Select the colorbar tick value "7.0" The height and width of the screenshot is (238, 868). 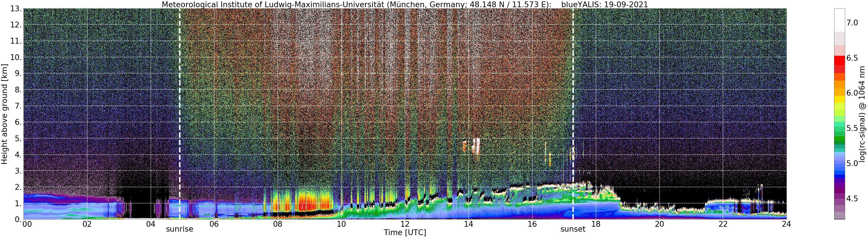tap(852, 23)
